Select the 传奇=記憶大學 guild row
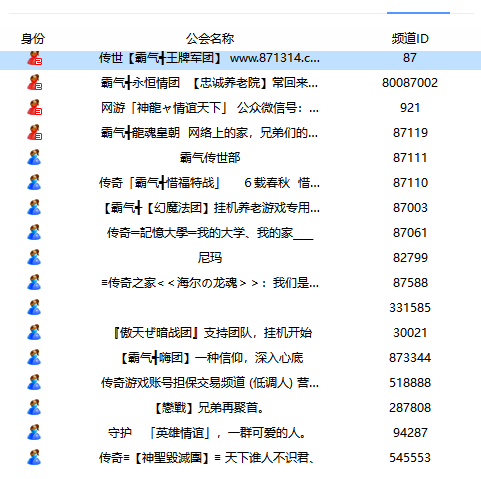481x479 pixels. click(x=240, y=233)
